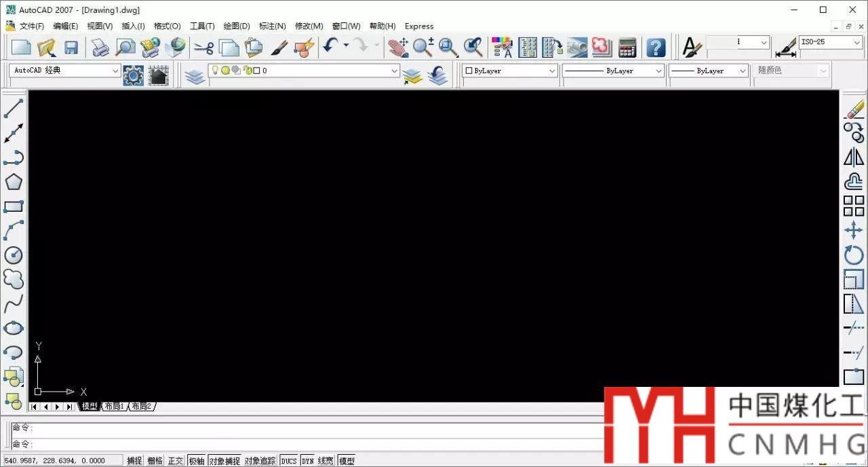Select the Rectangle draw tool
The height and width of the screenshot is (467, 868).
coord(14,206)
